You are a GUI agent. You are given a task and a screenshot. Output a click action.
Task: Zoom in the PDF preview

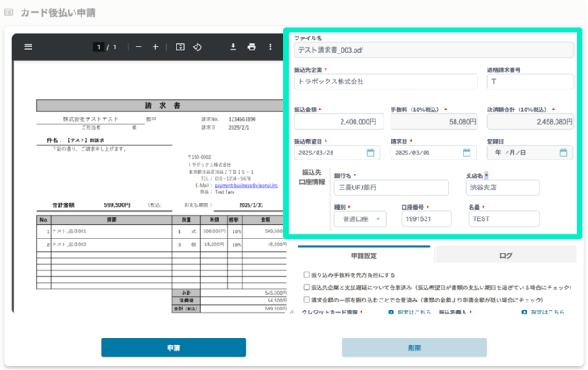155,47
